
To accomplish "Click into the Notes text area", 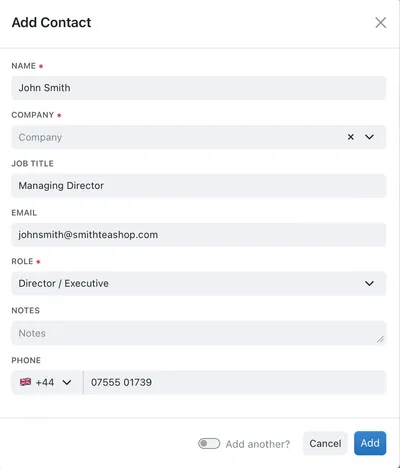I will 199,333.
